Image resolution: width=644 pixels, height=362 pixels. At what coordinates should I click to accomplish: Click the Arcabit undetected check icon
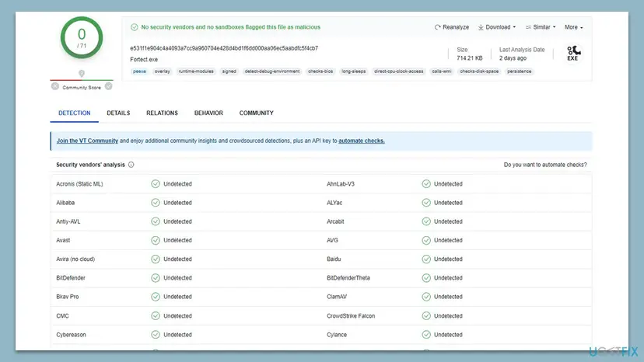426,221
